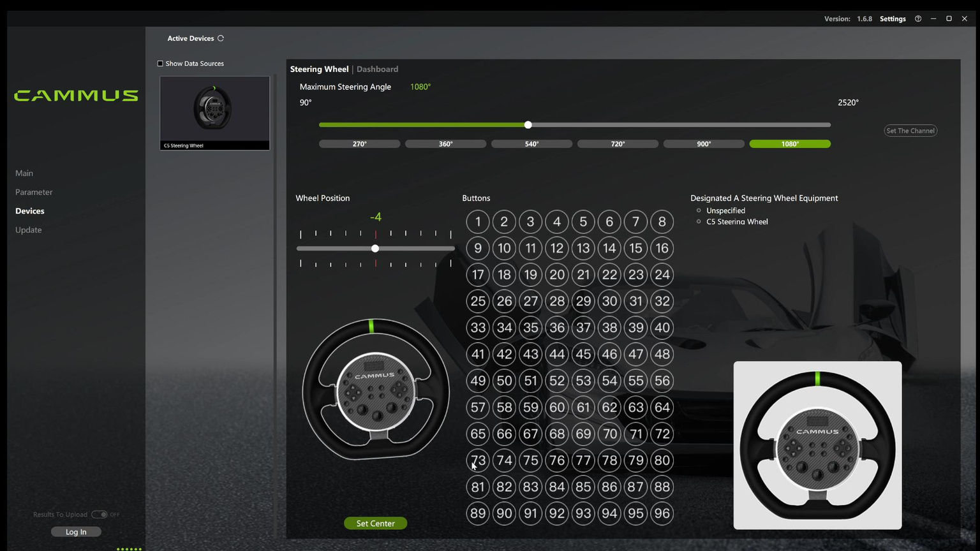The width and height of the screenshot is (980, 551).
Task: Click the rotating steering wheel position graphic
Action: tap(376, 389)
